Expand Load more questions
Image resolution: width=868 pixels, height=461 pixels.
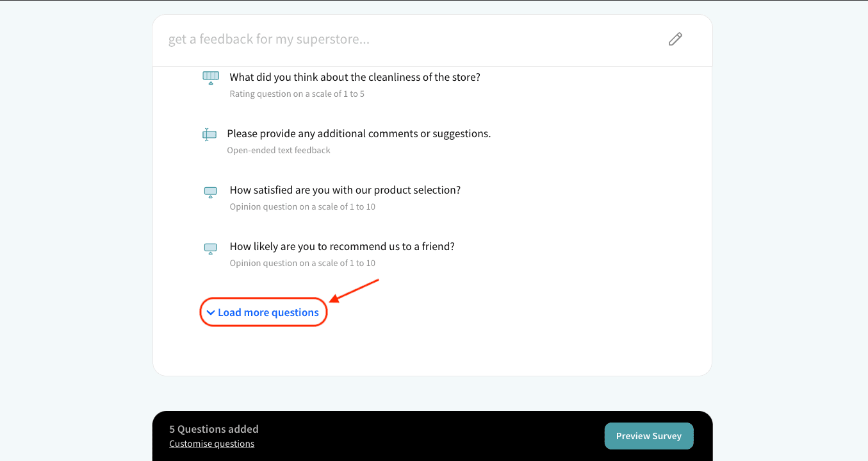[x=268, y=313]
